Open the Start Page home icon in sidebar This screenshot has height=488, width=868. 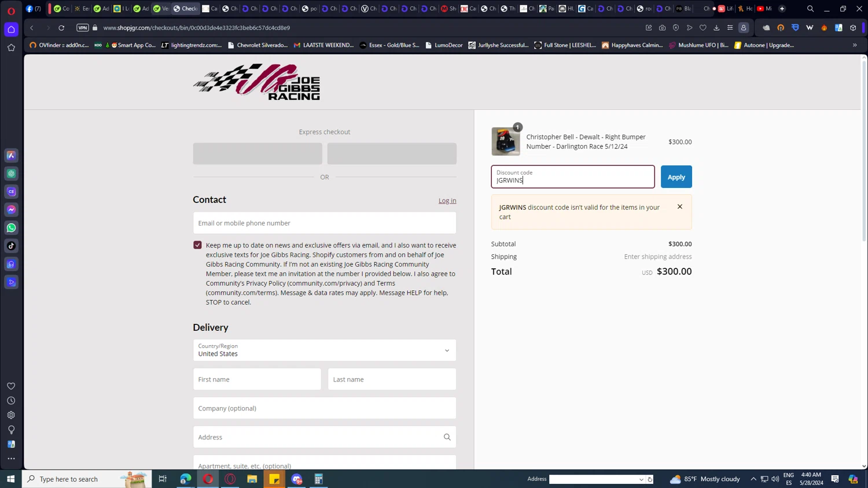tap(11, 29)
